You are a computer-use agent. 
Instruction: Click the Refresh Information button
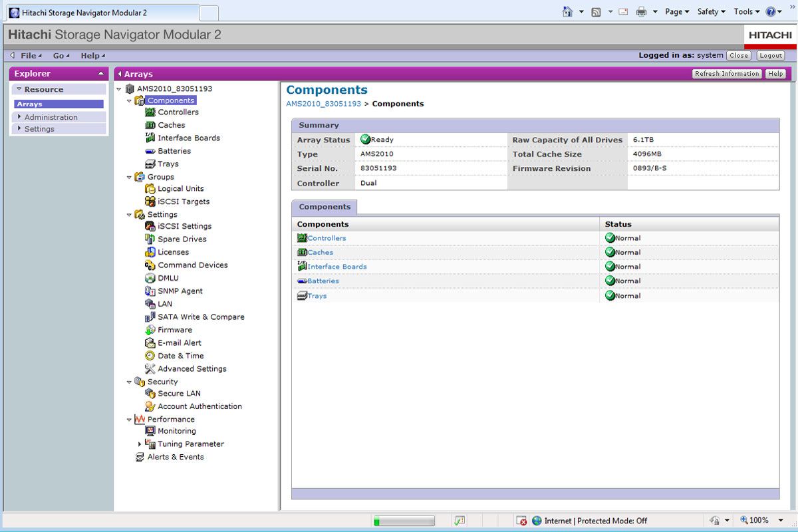[x=726, y=74]
